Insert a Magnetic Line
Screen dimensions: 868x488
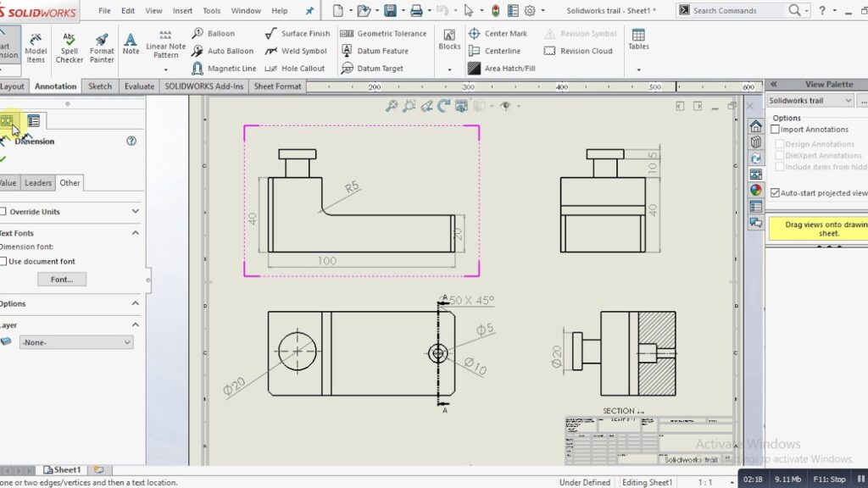224,69
